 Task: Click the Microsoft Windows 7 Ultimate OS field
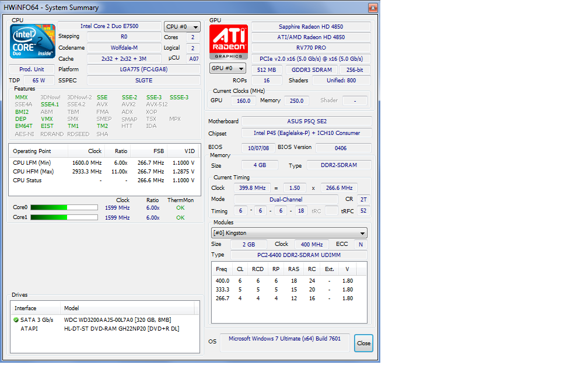(285, 342)
